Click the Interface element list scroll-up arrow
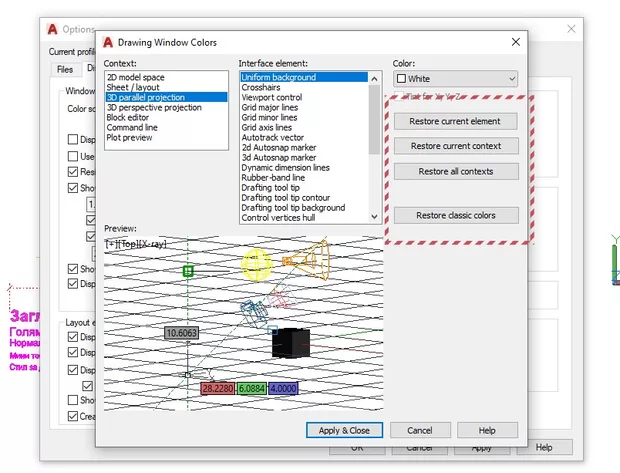 tap(375, 77)
